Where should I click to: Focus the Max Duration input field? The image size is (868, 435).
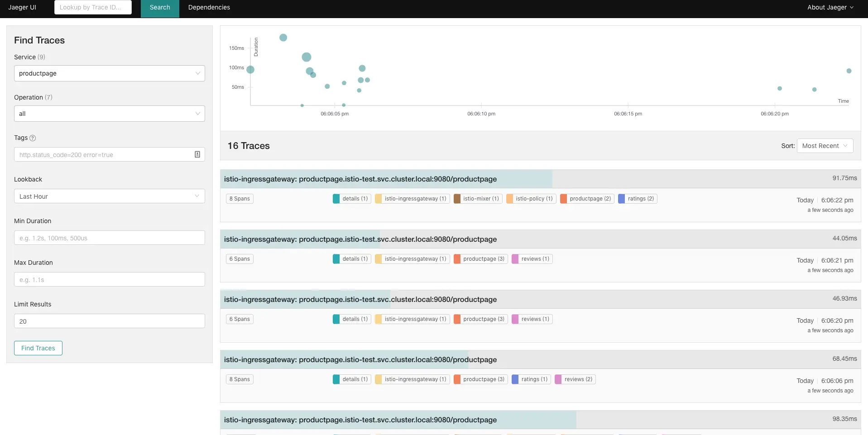click(x=110, y=279)
